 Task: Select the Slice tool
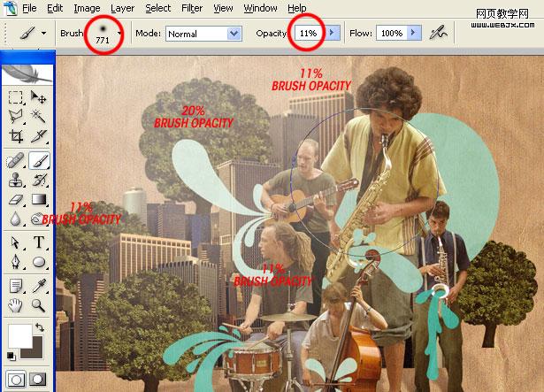39,136
